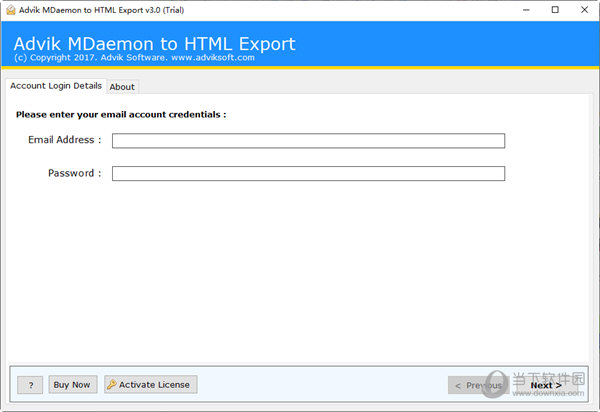
Task: Select the Account Login Details tab
Action: coord(56,86)
